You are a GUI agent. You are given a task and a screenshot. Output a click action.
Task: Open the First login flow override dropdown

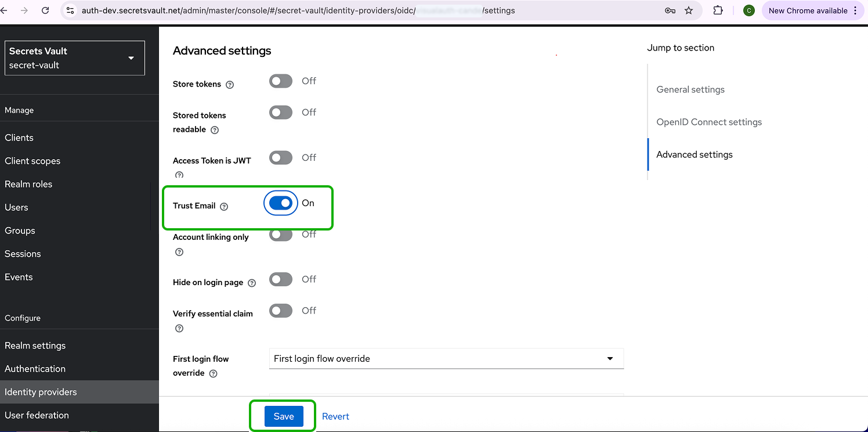tap(446, 359)
